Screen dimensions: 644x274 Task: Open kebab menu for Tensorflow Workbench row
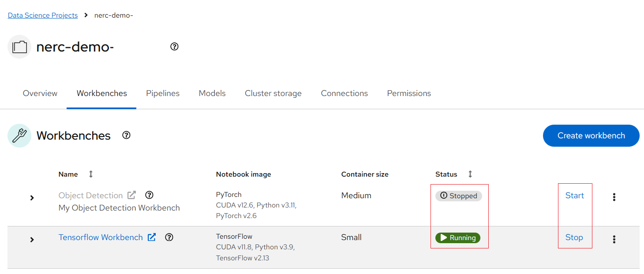tap(614, 239)
